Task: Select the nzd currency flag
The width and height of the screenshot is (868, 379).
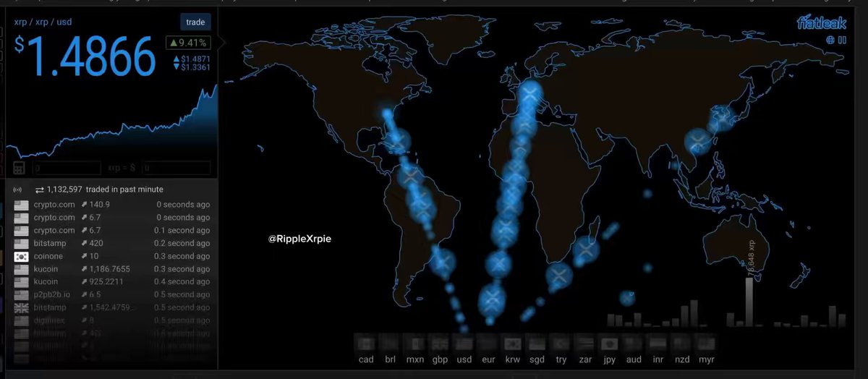Action: tap(682, 344)
